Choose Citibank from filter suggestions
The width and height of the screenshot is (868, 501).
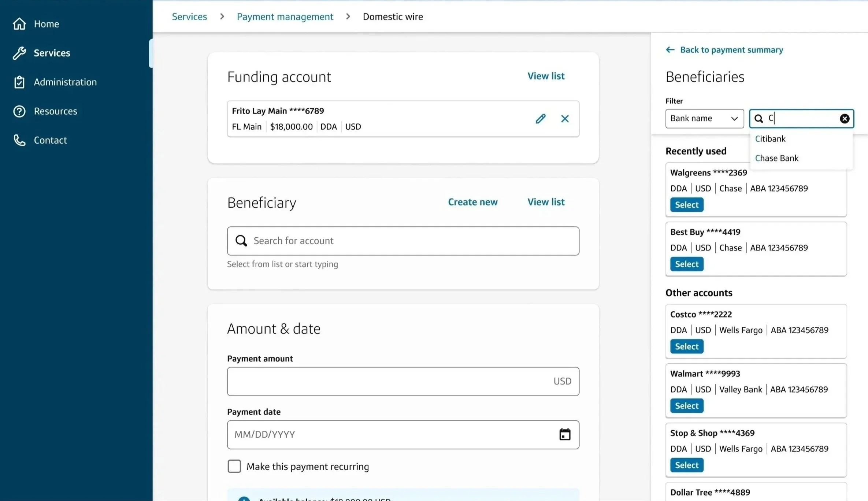tap(770, 139)
